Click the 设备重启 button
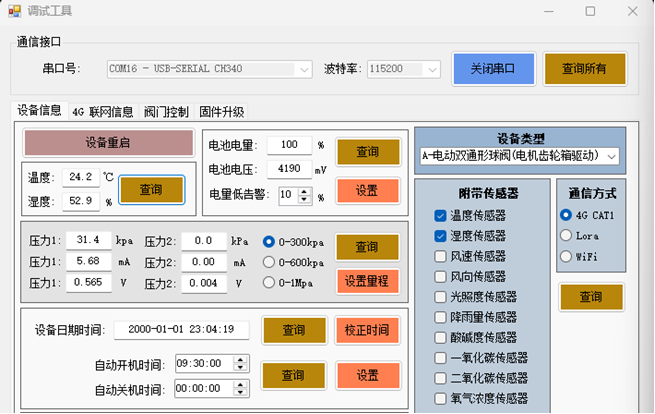Image resolution: width=655 pixels, height=414 pixels. tap(109, 143)
